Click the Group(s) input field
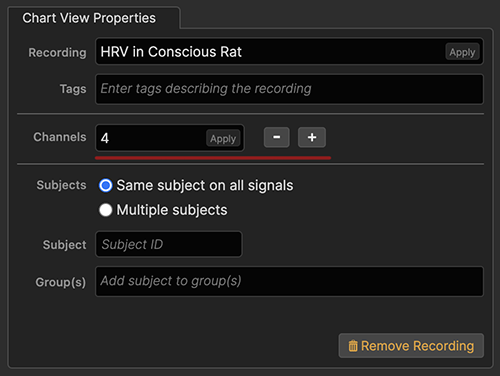The height and width of the screenshot is (376, 500). (x=289, y=281)
